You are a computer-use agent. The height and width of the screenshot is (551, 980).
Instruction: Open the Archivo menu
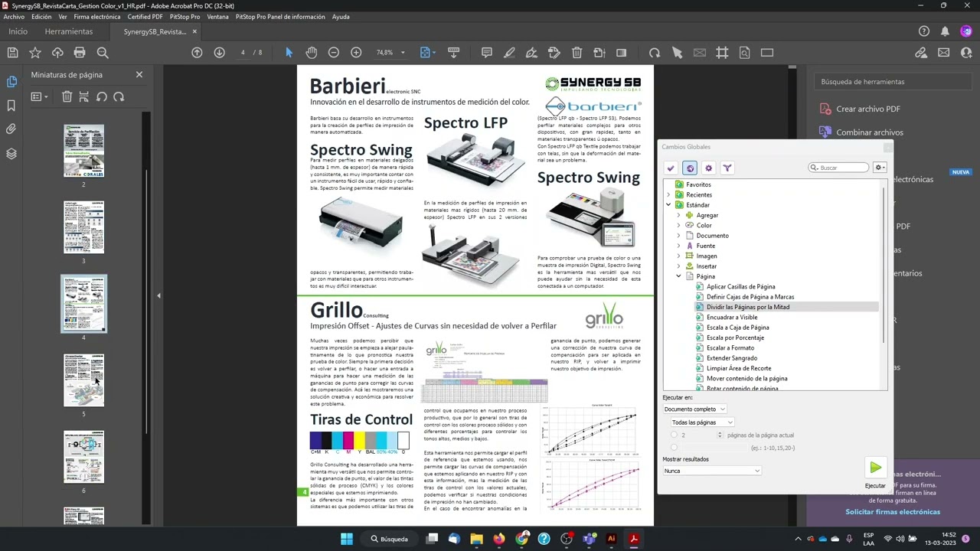click(x=14, y=16)
